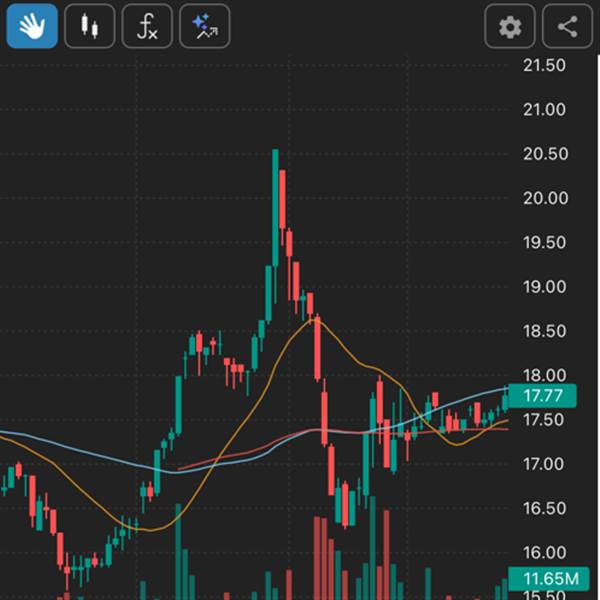The image size is (600, 600).
Task: Open the candlestick chart type menu
Action: (90, 26)
